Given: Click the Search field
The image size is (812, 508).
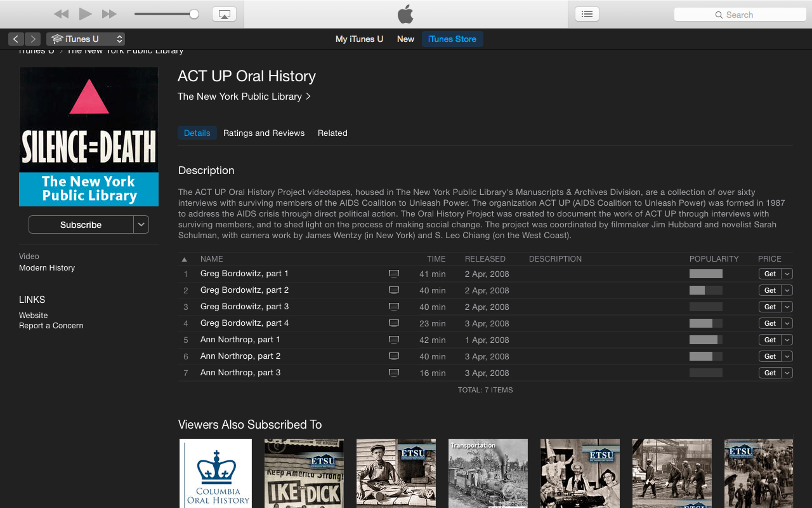Looking at the screenshot, I should [x=740, y=15].
